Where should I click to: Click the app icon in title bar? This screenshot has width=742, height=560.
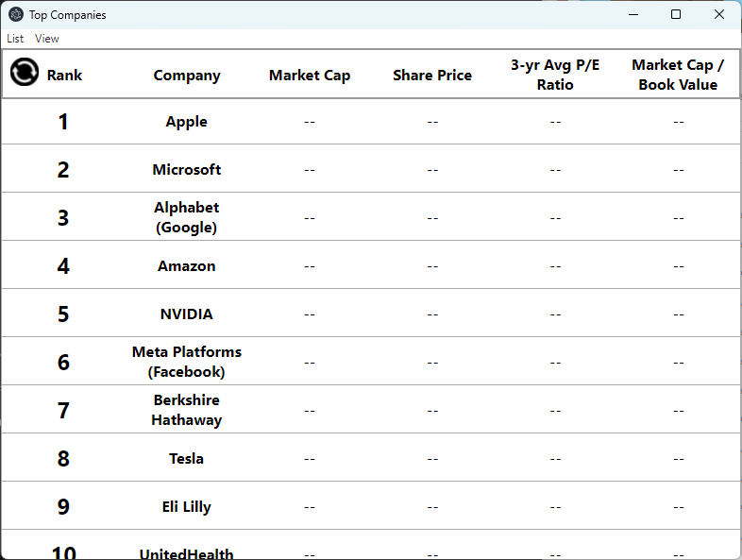16,14
